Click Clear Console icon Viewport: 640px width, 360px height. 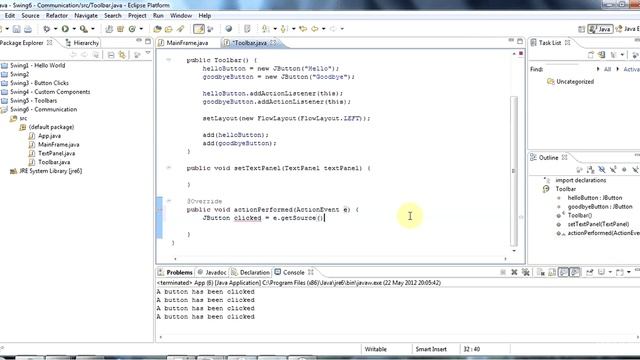tap(540, 272)
